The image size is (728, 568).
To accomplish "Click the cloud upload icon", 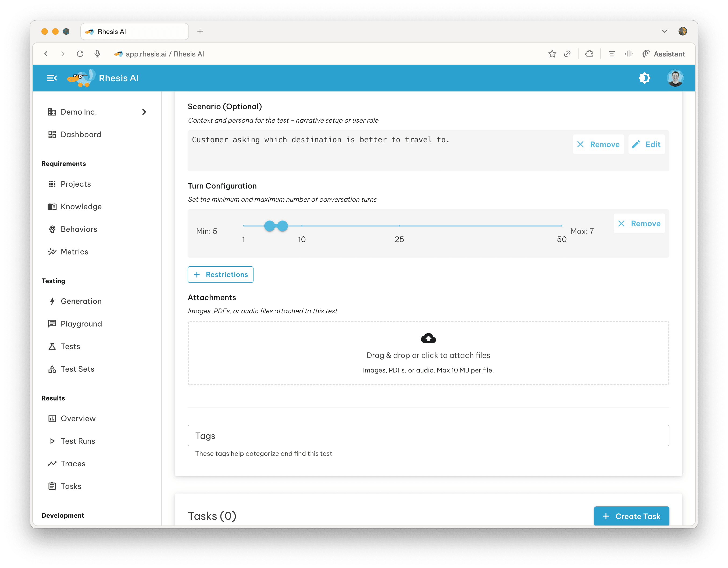I will pos(428,338).
